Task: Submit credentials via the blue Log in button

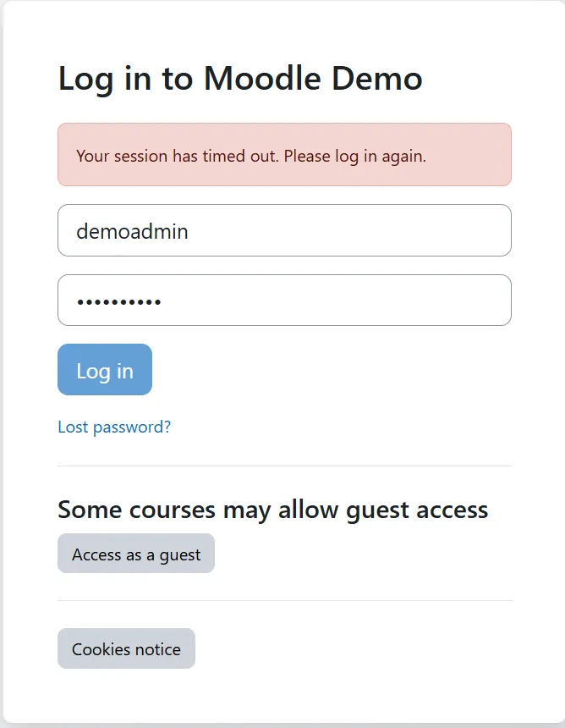Action: click(x=104, y=370)
